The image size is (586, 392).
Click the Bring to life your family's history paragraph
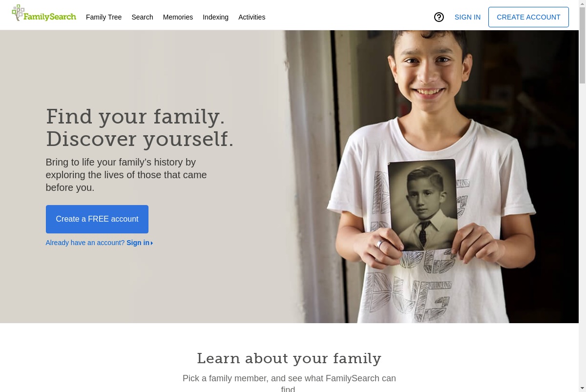point(126,175)
